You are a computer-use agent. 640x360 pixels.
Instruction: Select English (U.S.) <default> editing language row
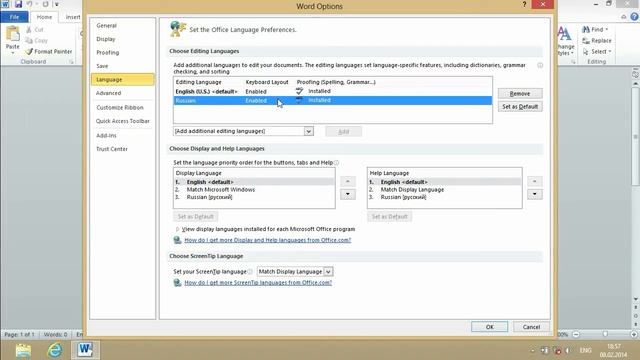click(x=333, y=91)
